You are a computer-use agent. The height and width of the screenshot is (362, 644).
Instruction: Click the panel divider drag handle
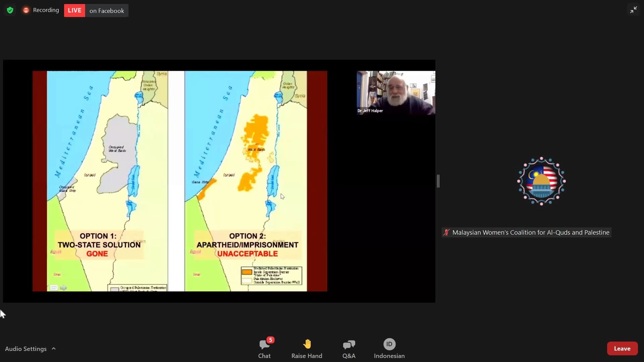coord(438,181)
